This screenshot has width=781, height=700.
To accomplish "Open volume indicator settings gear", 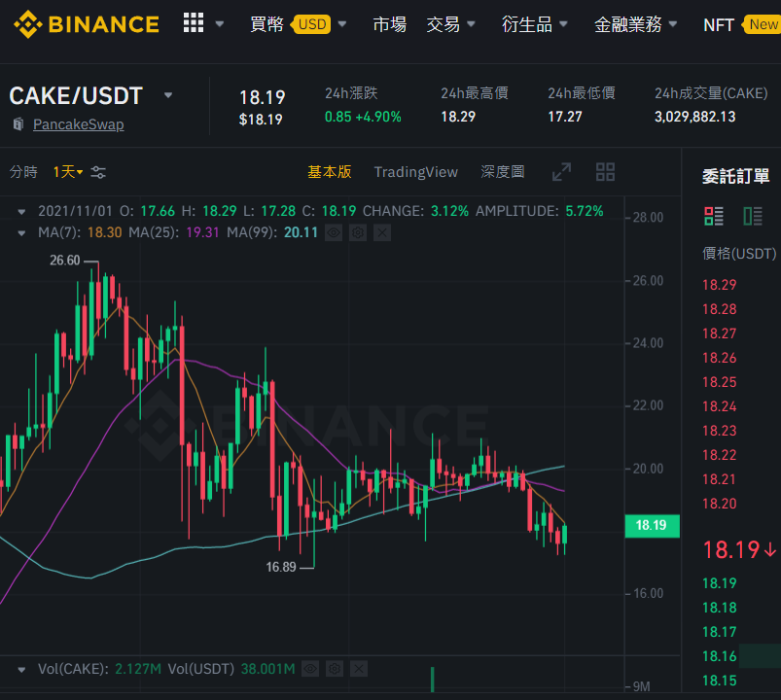I will [335, 669].
